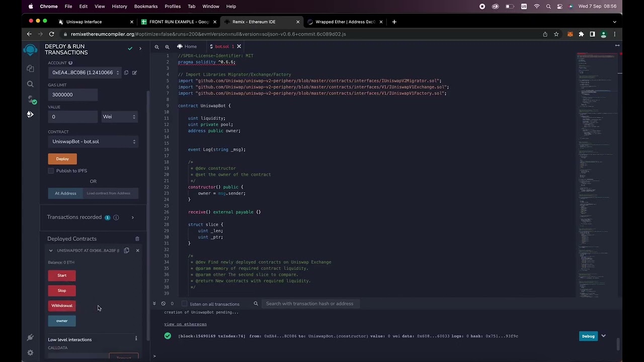The width and height of the screenshot is (644, 362).
Task: Click the blue owner button
Action: tap(62, 321)
